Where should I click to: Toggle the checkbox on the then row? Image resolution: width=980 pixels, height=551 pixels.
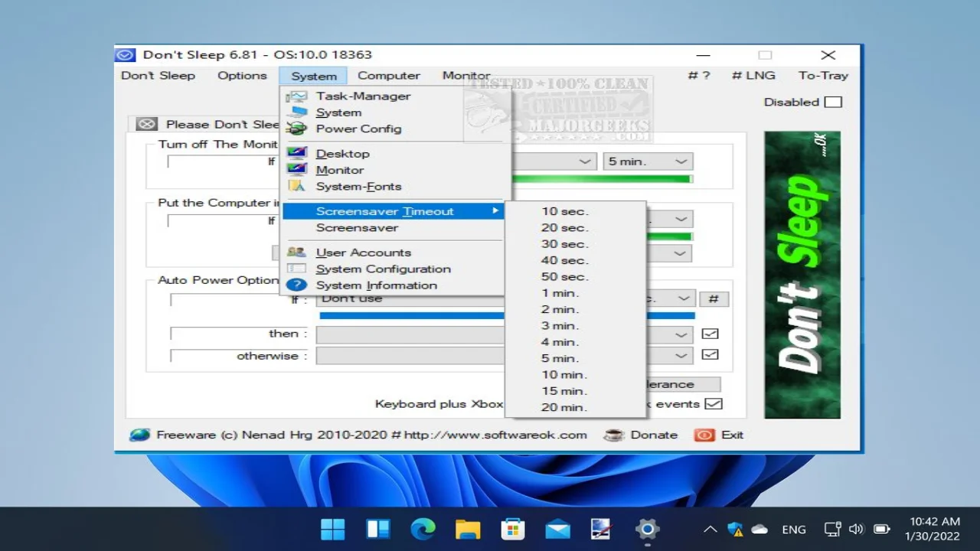click(710, 334)
